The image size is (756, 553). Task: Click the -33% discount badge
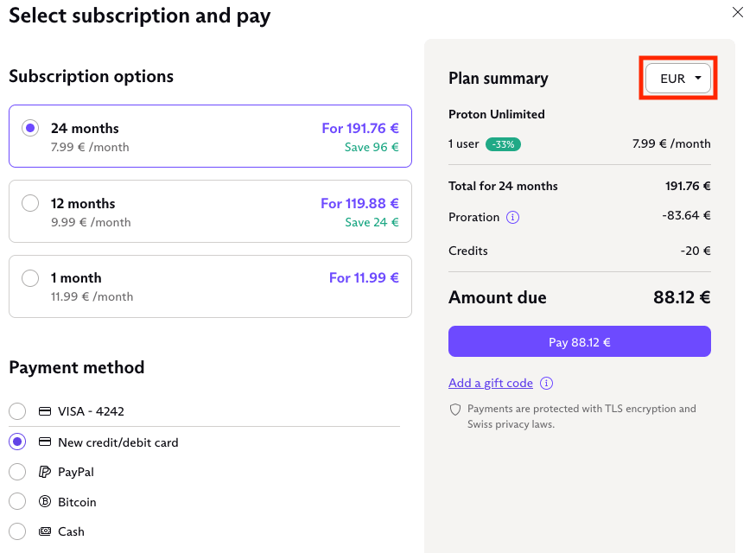(503, 144)
